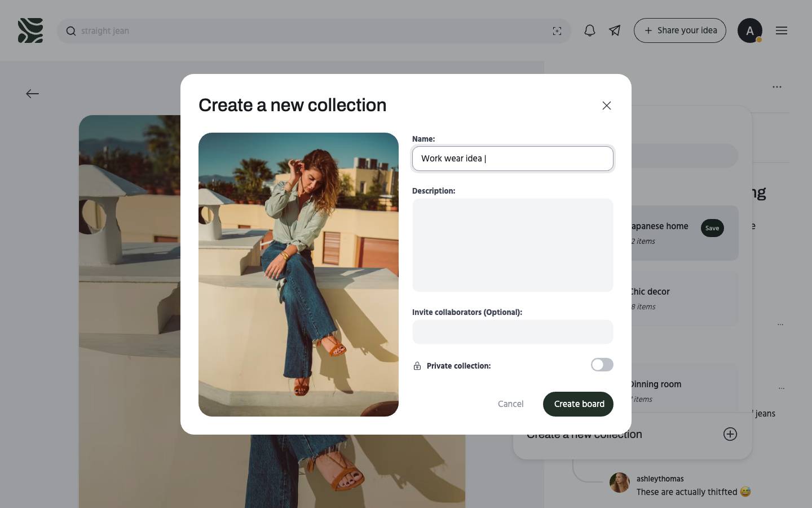The width and height of the screenshot is (812, 508).
Task: Click the search magnifier icon
Action: (x=71, y=31)
